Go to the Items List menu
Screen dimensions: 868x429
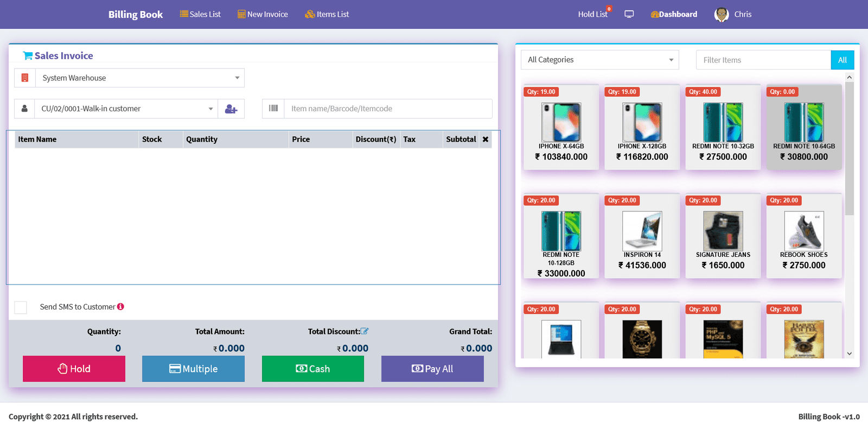click(x=327, y=15)
